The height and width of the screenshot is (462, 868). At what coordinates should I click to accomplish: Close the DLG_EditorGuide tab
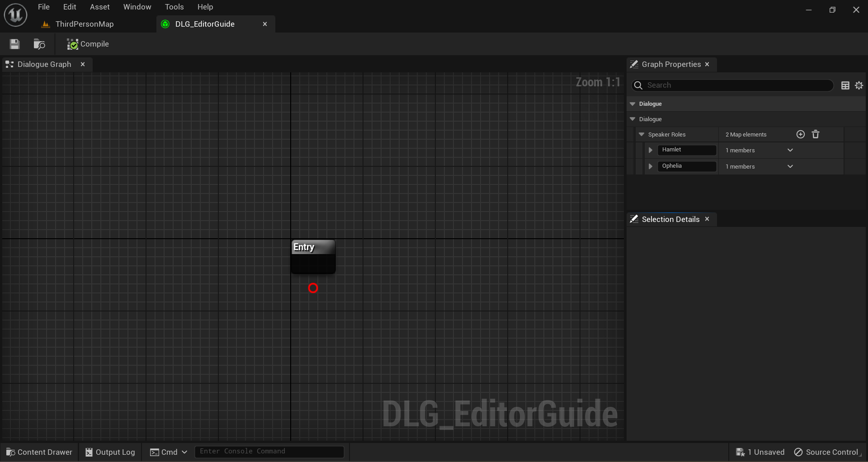click(x=265, y=24)
